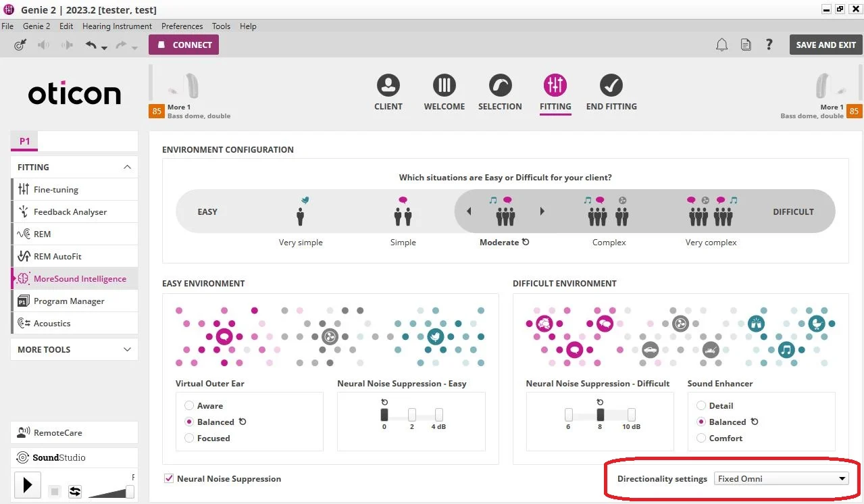864x504 pixels.
Task: Open notifications bell icon
Action: click(722, 45)
